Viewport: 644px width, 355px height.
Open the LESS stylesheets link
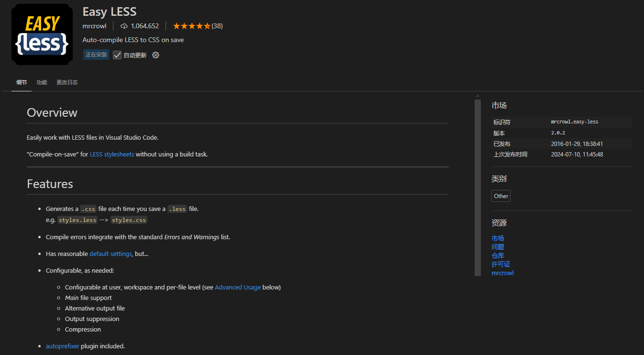(x=112, y=154)
